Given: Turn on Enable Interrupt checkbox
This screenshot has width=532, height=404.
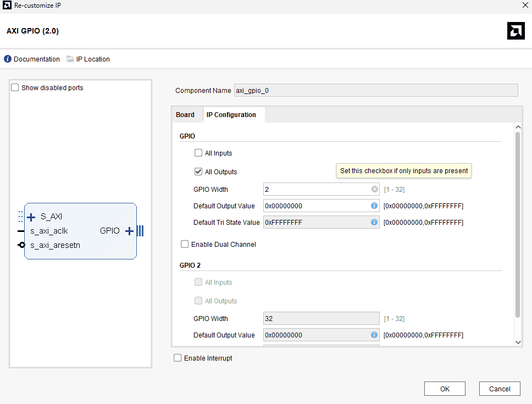Looking at the screenshot, I should (178, 358).
